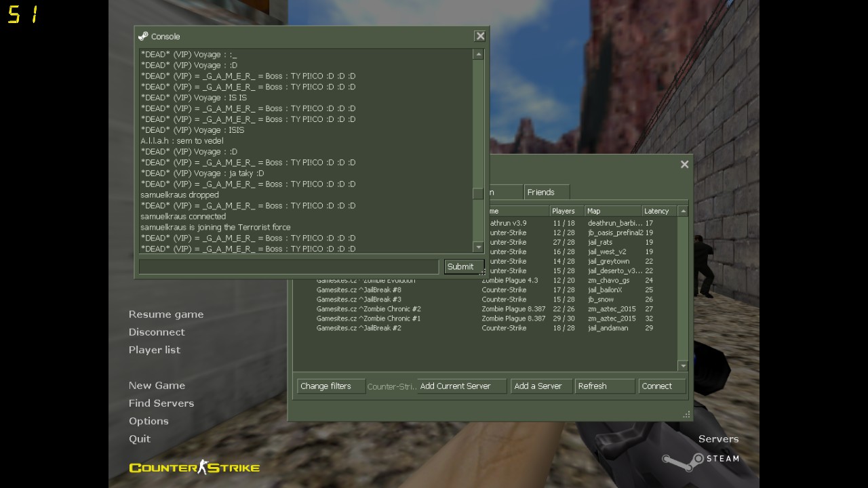This screenshot has width=868, height=488.
Task: Click the Servers label above Steam logo
Action: click(x=719, y=439)
